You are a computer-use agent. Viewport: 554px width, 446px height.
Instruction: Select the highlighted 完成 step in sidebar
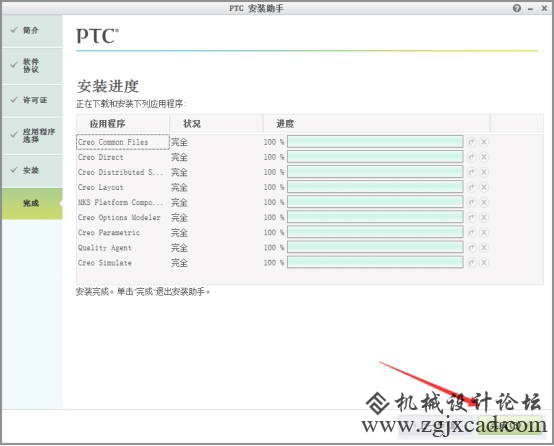click(x=32, y=203)
